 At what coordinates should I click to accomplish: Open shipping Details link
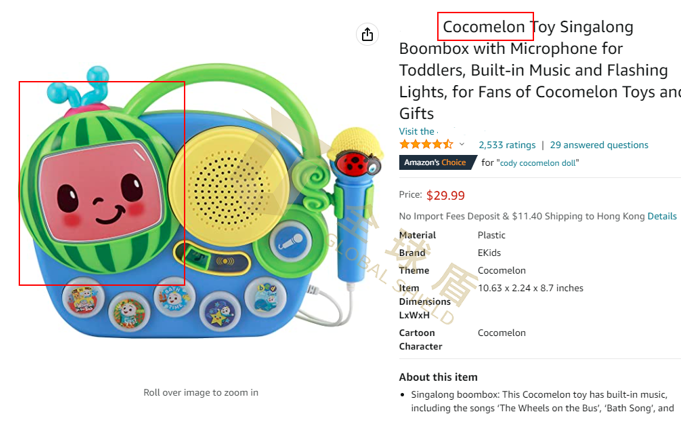(x=662, y=216)
